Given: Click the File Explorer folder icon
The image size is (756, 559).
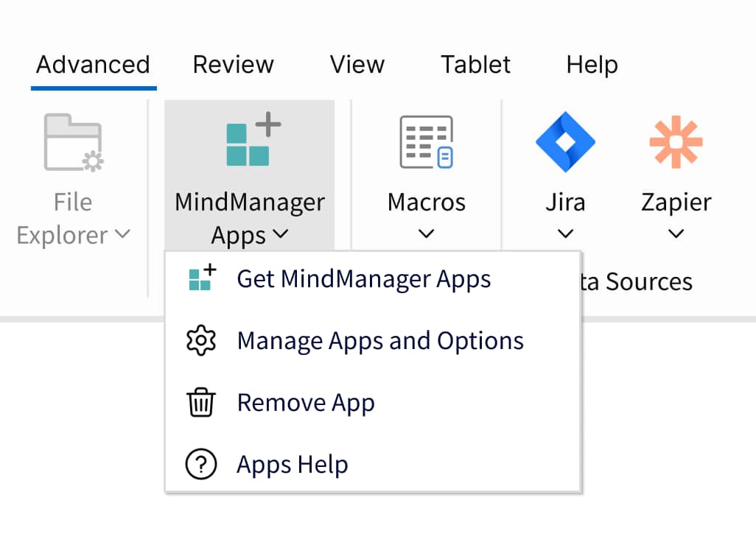Looking at the screenshot, I should (73, 142).
